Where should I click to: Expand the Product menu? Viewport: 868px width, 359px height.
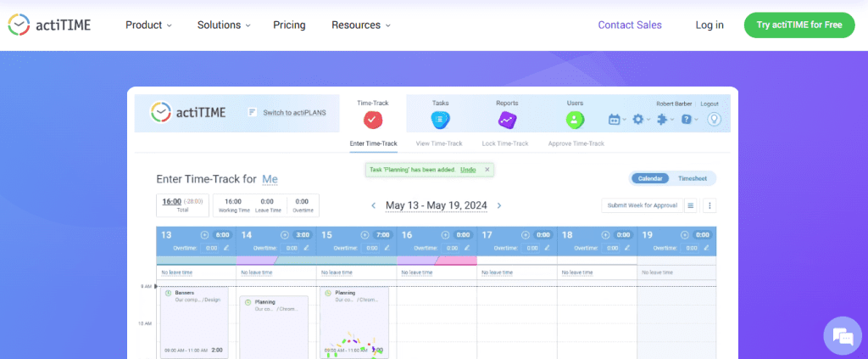pos(148,25)
